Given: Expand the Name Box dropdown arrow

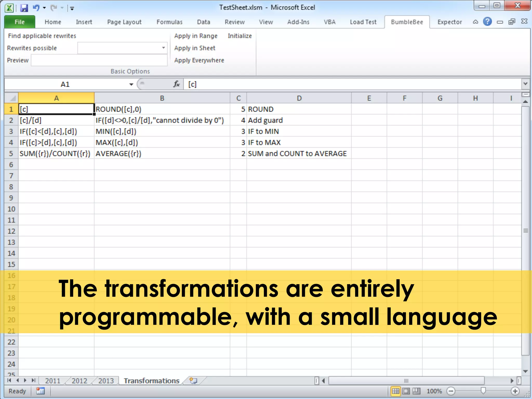Looking at the screenshot, I should pos(131,84).
